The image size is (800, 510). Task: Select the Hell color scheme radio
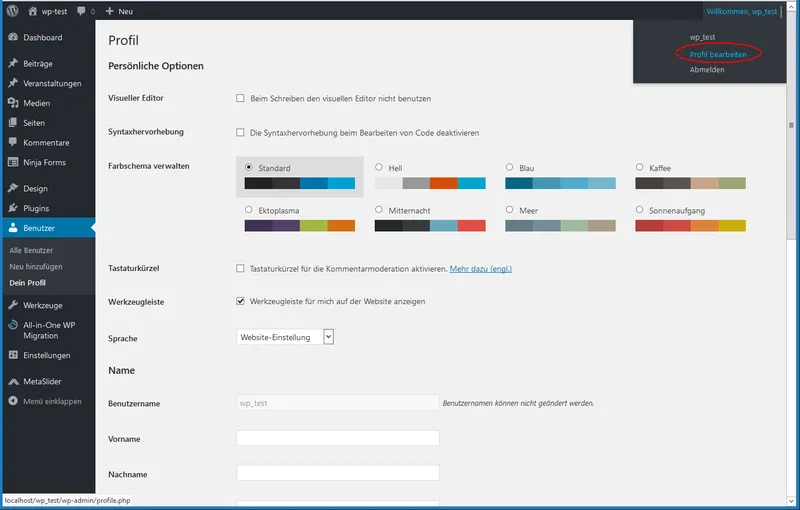379,167
